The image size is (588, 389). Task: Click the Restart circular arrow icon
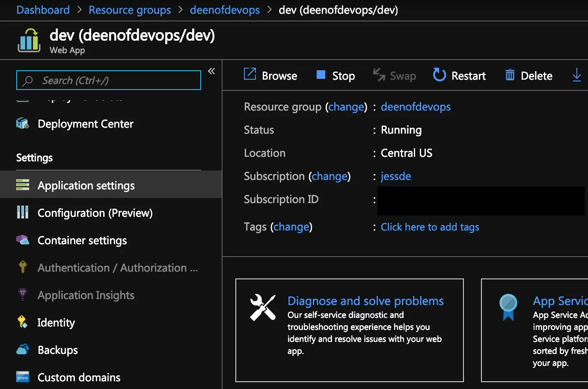point(439,75)
